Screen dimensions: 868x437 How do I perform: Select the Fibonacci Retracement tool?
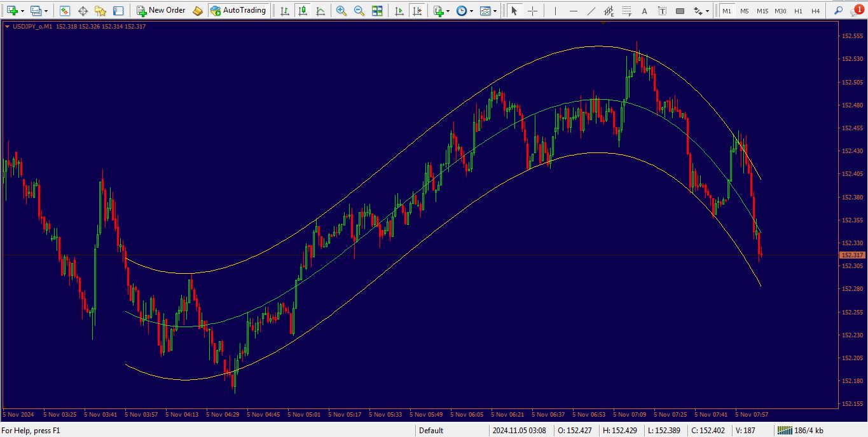coord(626,11)
